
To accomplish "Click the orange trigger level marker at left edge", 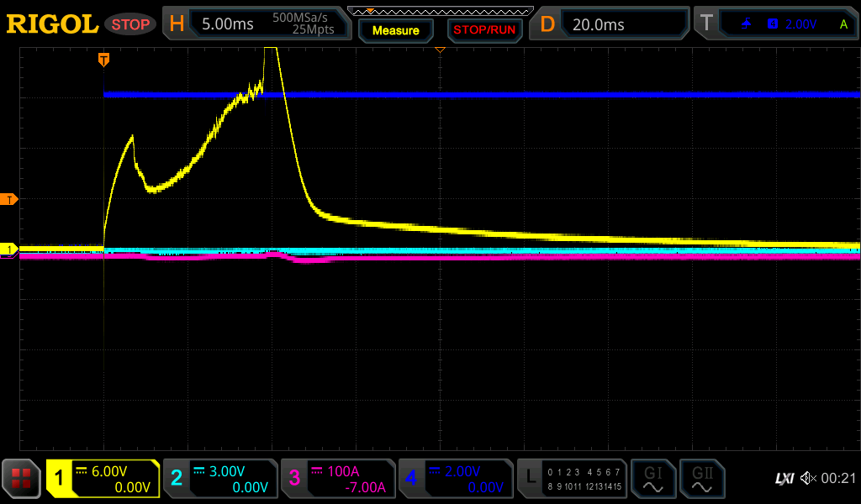I will [x=10, y=199].
